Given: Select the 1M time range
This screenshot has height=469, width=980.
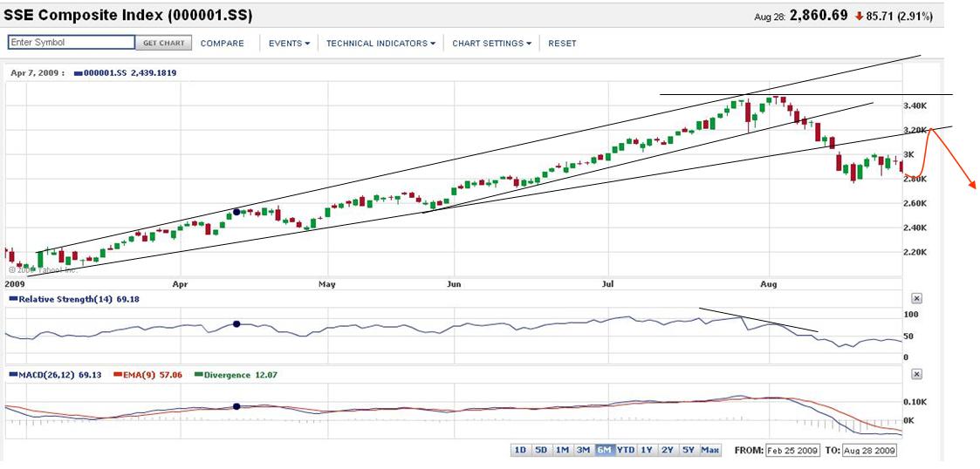Looking at the screenshot, I should tap(563, 450).
